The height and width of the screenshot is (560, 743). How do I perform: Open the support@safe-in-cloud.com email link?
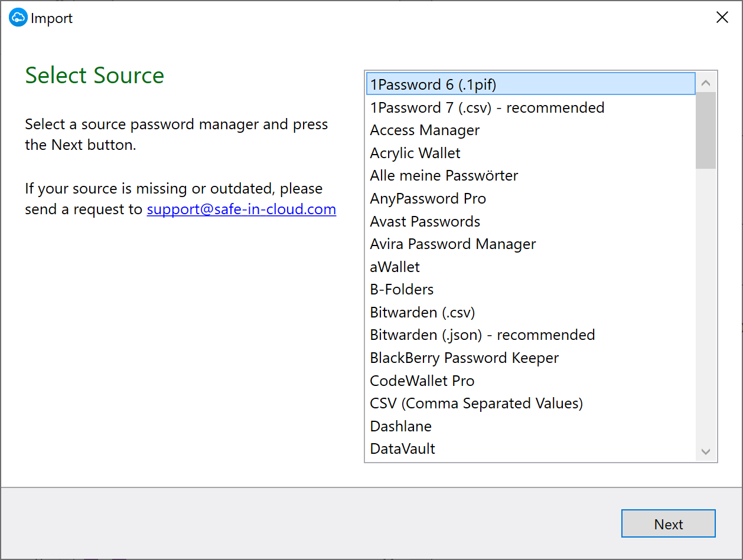[x=242, y=209]
